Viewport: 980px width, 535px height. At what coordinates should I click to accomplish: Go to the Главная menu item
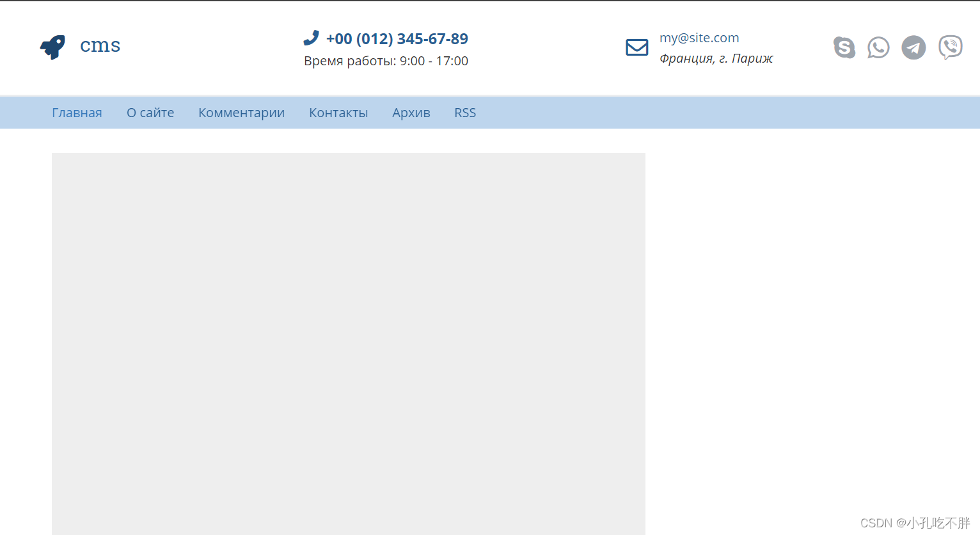77,113
